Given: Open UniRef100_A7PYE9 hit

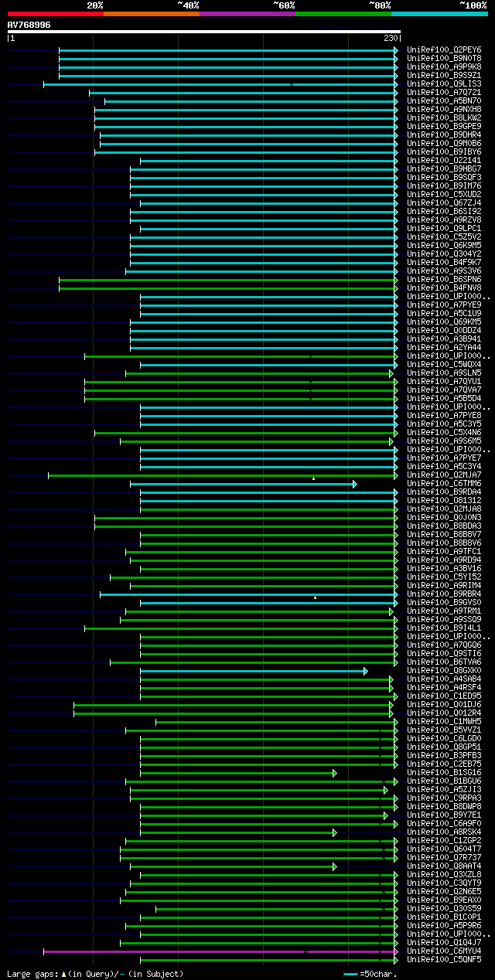Looking at the screenshot, I should coord(444,305).
